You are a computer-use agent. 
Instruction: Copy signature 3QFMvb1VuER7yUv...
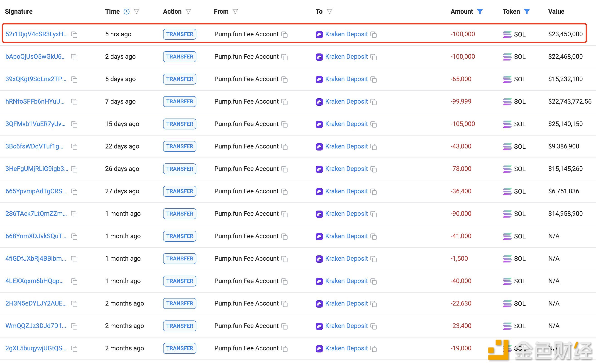[x=74, y=124]
